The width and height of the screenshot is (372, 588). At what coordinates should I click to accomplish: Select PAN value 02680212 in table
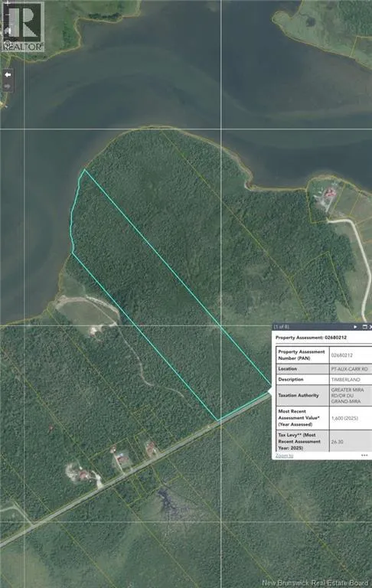[341, 355]
